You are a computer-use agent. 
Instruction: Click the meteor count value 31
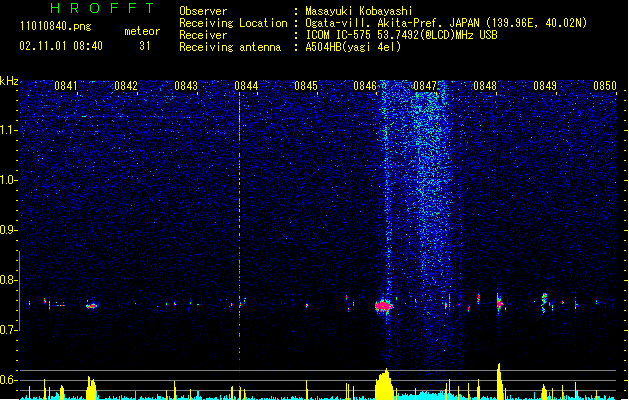145,46
